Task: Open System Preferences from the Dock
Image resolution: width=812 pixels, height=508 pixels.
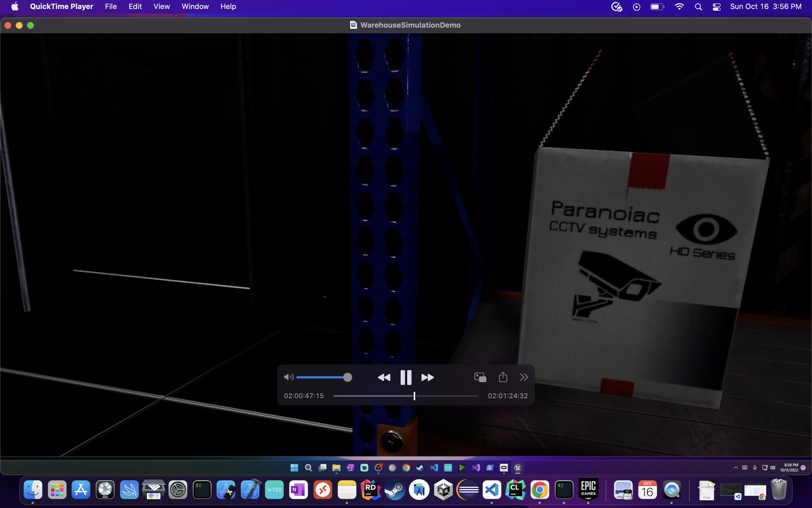Action: coord(178,490)
